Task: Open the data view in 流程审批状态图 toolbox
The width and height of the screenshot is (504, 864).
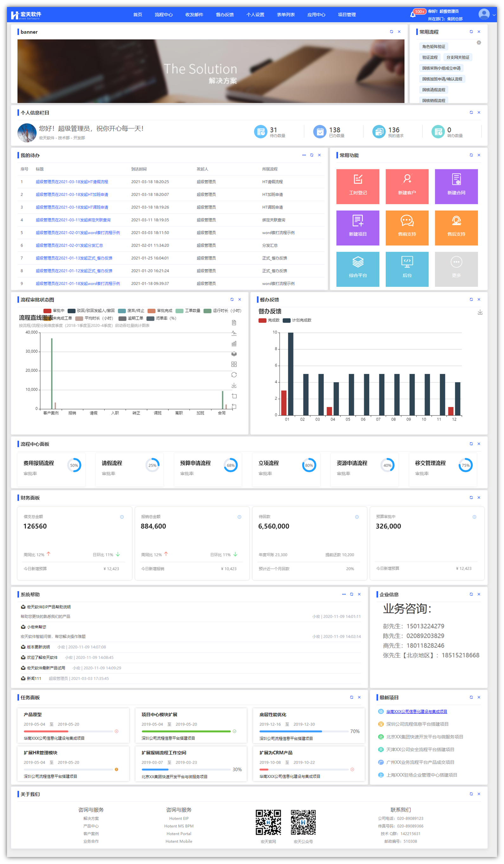Action: tap(234, 323)
